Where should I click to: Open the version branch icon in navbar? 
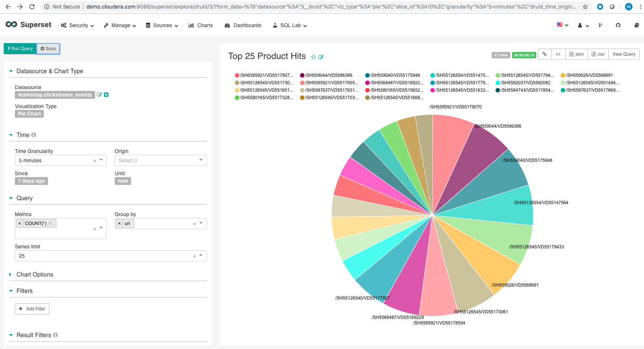tap(600, 25)
